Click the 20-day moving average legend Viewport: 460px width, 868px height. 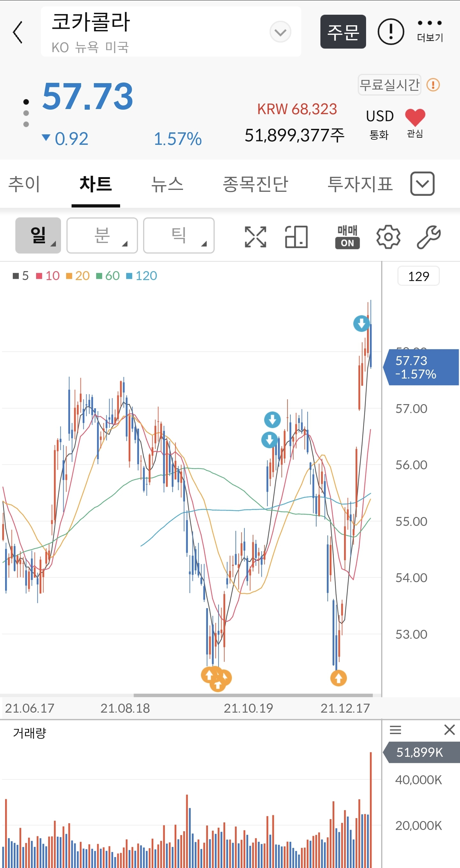(x=78, y=276)
